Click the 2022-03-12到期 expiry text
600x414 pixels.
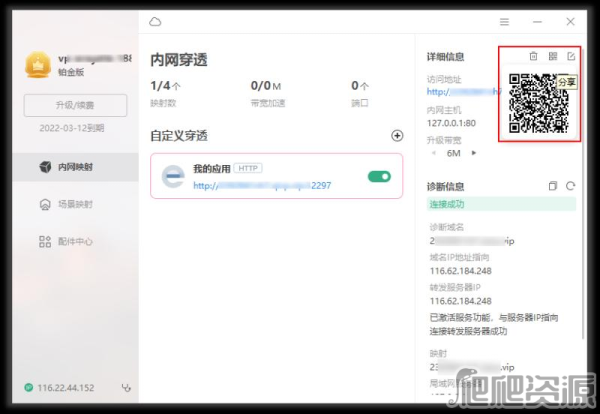point(72,128)
